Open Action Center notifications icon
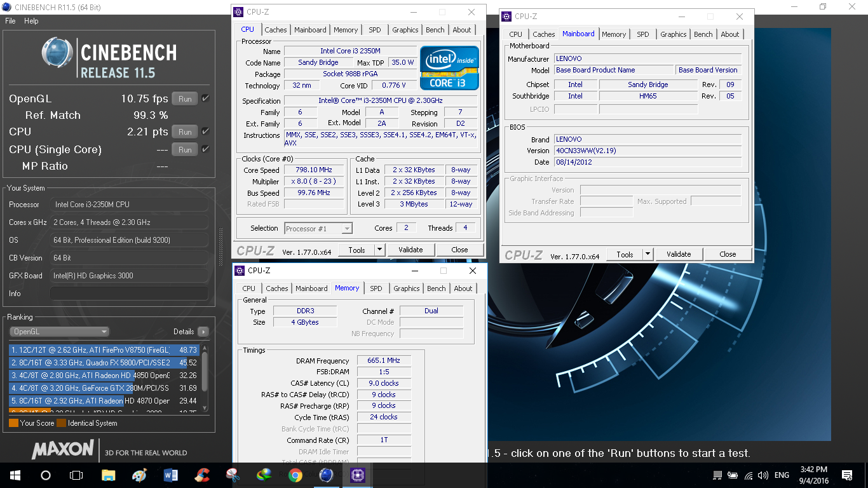 coord(847,475)
